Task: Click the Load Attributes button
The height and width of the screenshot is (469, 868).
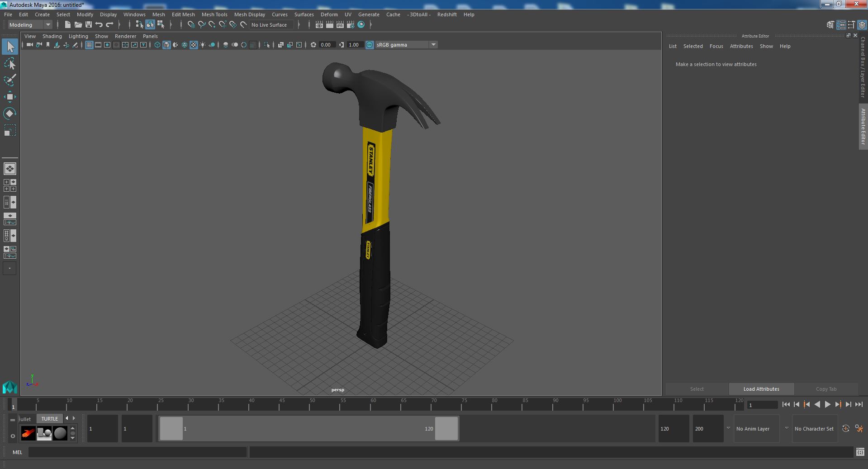Action: 761,389
